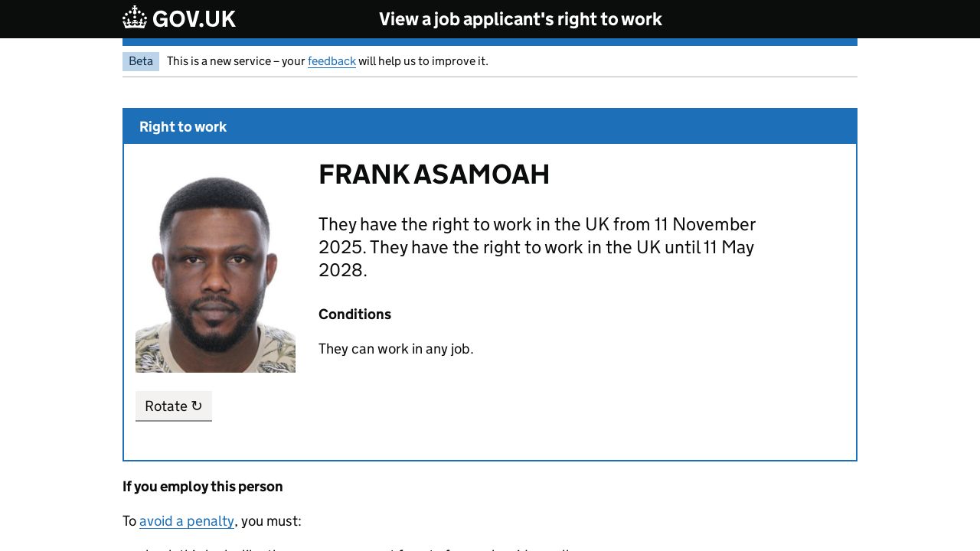Select the blue "Right to work" panel header
This screenshot has height=551, width=980.
489,126
